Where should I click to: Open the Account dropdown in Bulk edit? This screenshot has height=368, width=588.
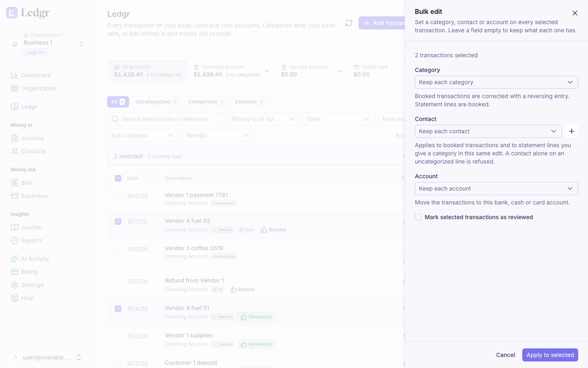497,188
